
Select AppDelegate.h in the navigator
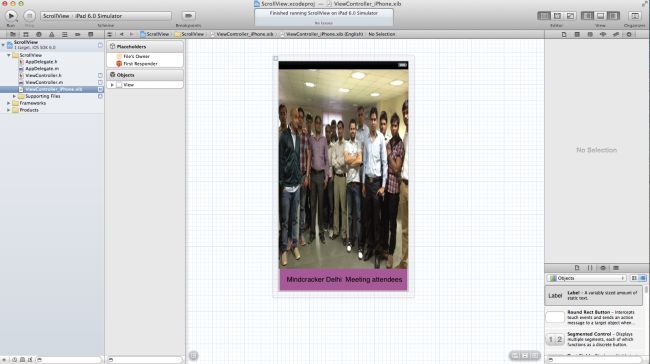coord(52,62)
